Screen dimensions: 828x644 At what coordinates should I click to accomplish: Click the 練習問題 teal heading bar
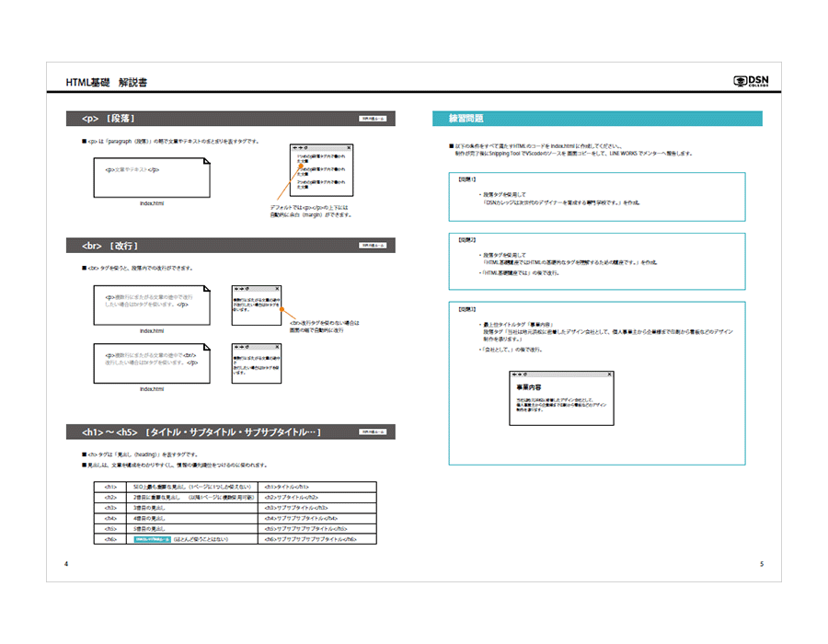[x=597, y=119]
